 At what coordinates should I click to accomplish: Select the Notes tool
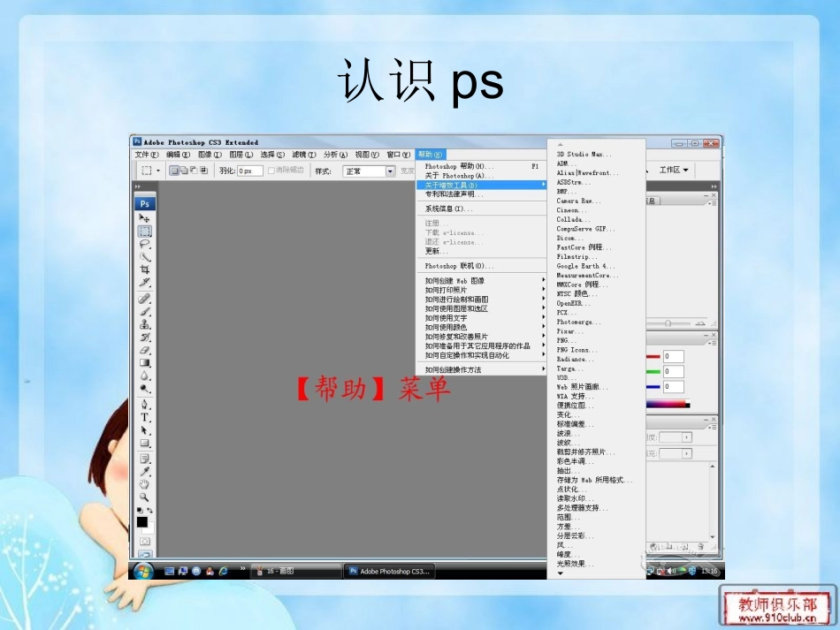(145, 459)
